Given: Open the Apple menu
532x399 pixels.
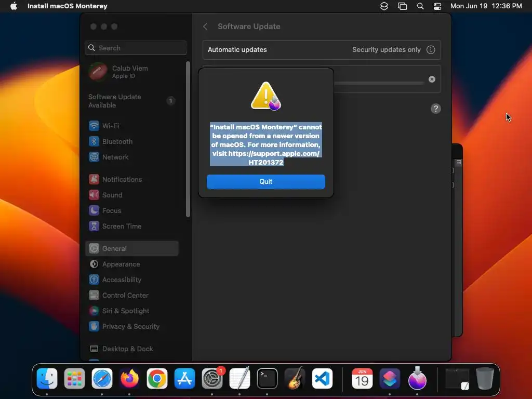Looking at the screenshot, I should [x=14, y=6].
